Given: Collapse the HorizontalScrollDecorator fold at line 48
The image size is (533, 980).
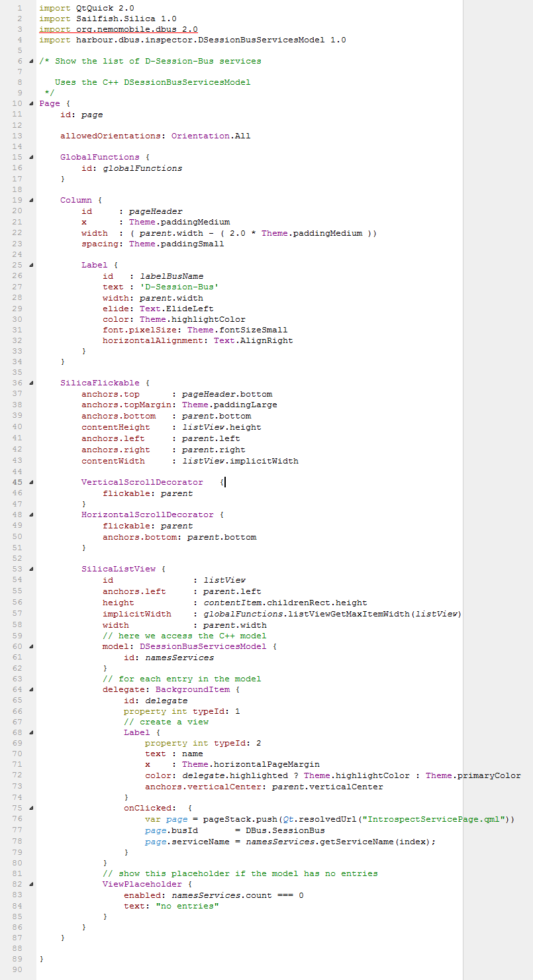Looking at the screenshot, I should (x=31, y=514).
